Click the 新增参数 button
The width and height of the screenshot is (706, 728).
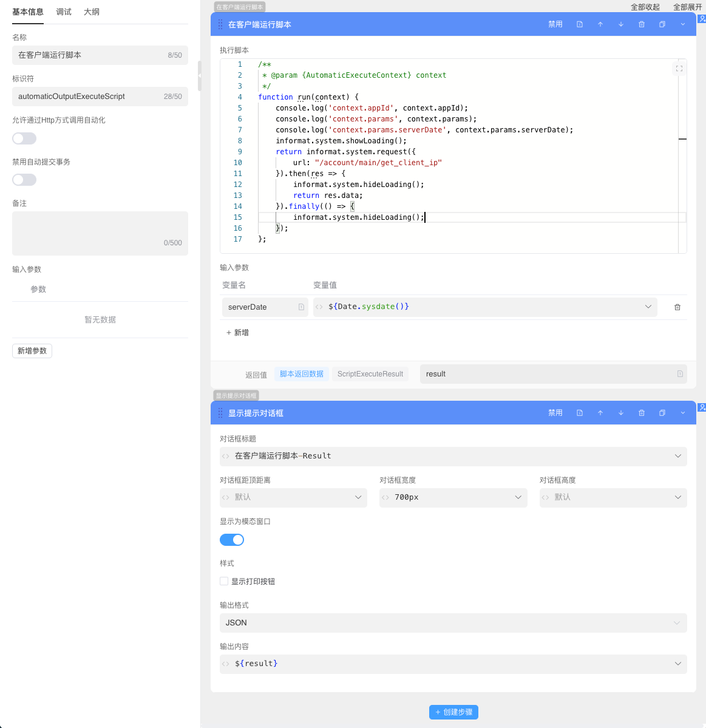[32, 351]
